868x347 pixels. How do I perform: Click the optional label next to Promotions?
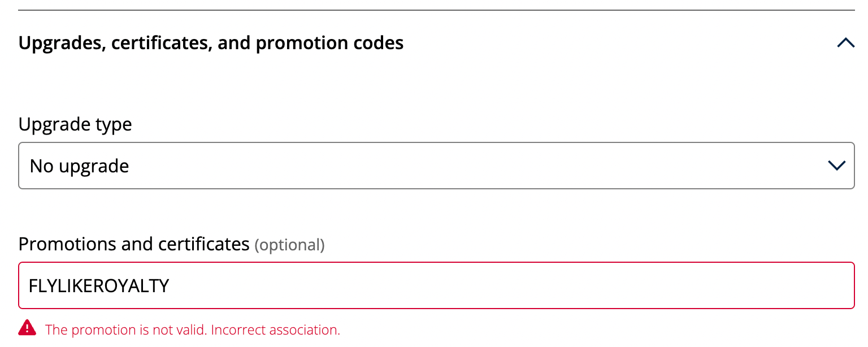click(290, 245)
